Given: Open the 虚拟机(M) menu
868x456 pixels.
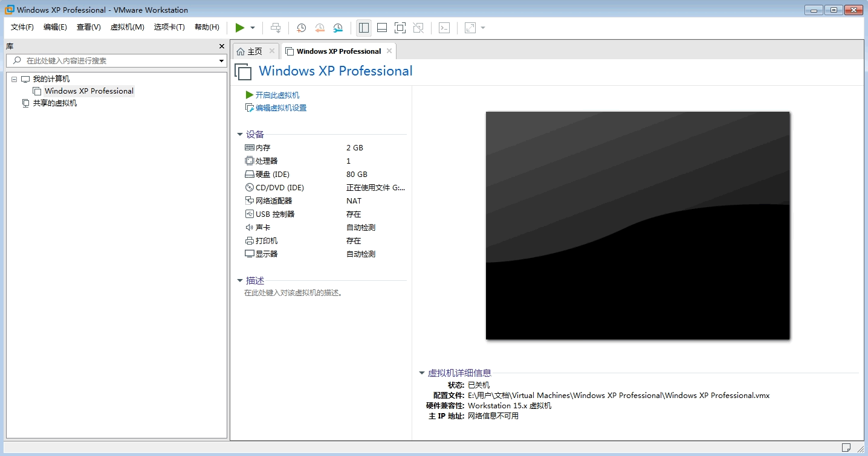Looking at the screenshot, I should point(127,27).
